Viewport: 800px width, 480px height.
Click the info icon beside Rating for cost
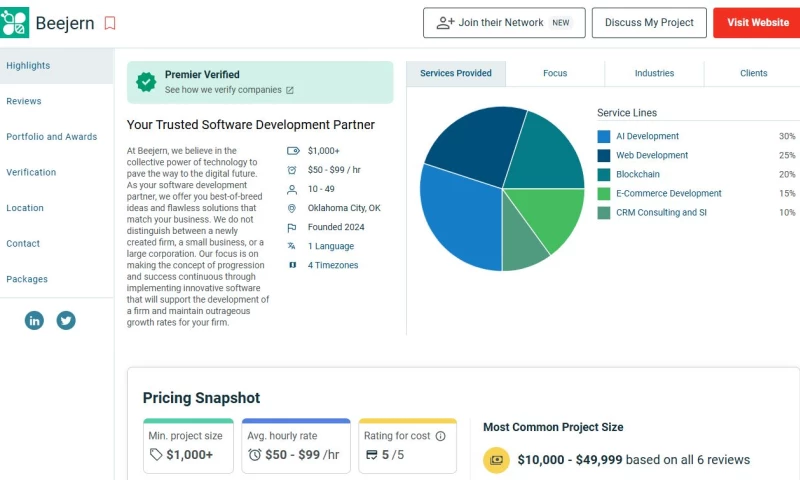[x=440, y=436]
